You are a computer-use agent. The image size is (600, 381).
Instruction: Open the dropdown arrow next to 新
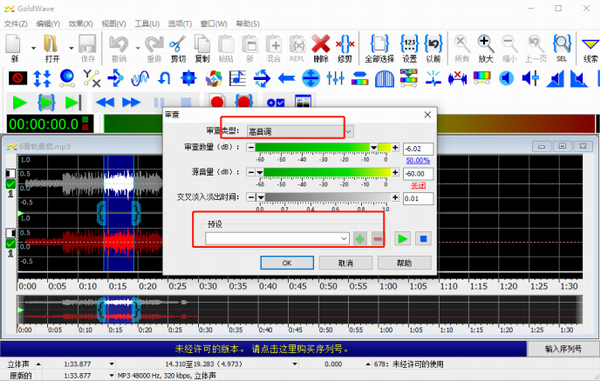tap(33, 48)
